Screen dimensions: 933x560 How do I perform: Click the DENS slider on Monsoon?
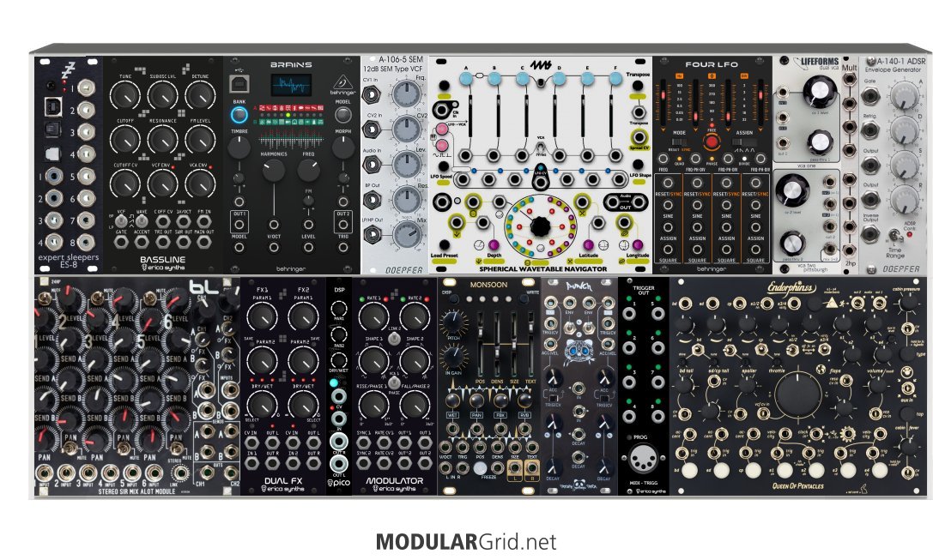pos(497,343)
